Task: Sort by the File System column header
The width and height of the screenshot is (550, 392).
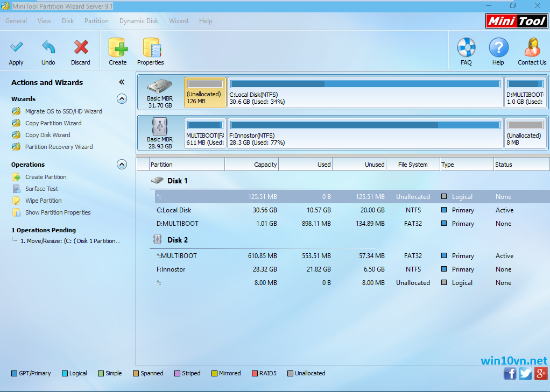Action: tap(413, 165)
